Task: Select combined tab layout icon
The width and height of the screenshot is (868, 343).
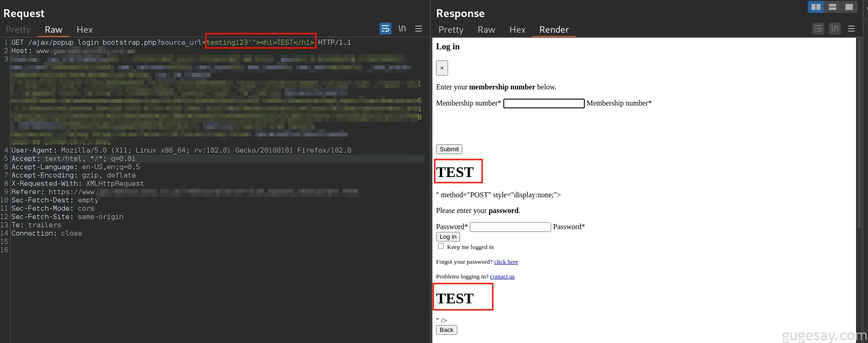Action: pos(849,6)
